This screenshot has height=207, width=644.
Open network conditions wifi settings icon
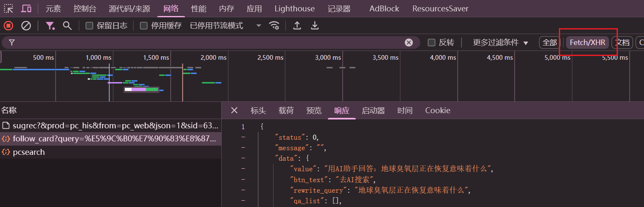[274, 26]
